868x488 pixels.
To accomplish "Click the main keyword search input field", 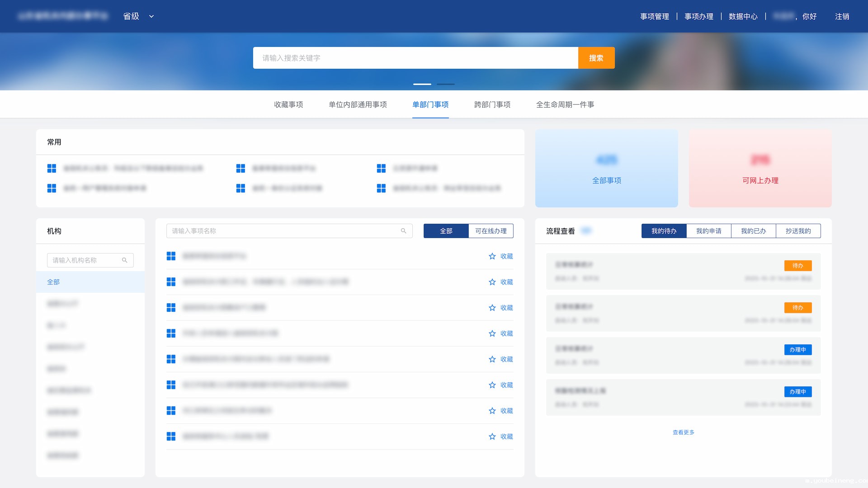I will 415,58.
